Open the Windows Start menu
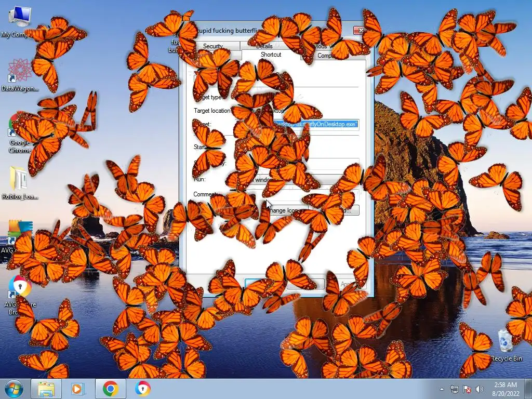 click(14, 389)
